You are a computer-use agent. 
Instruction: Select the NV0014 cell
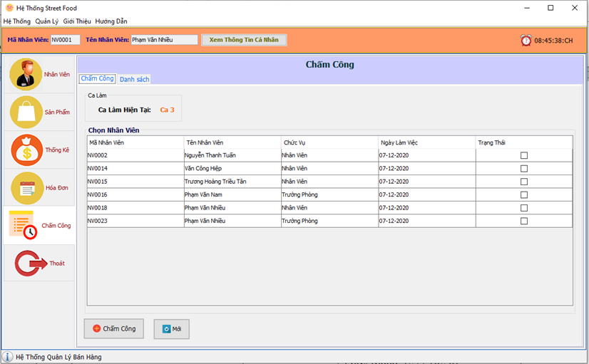[135, 169]
